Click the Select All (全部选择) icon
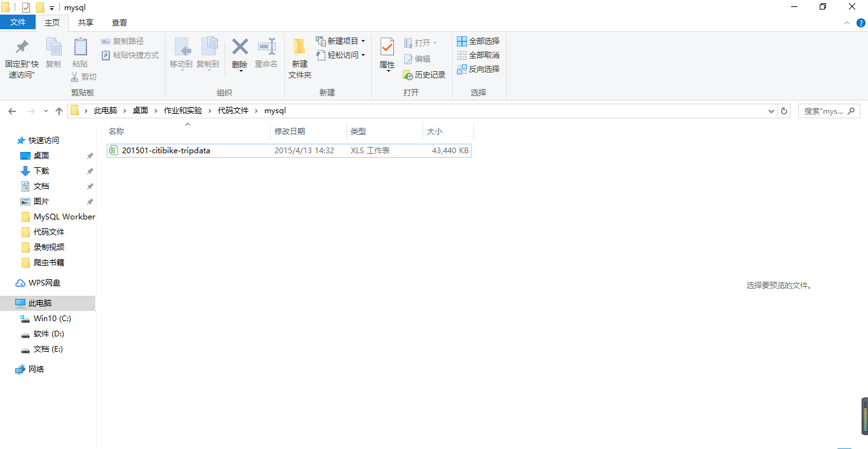The height and width of the screenshot is (449, 868). (462, 41)
